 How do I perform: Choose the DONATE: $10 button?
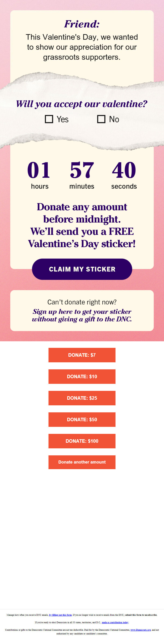click(82, 376)
